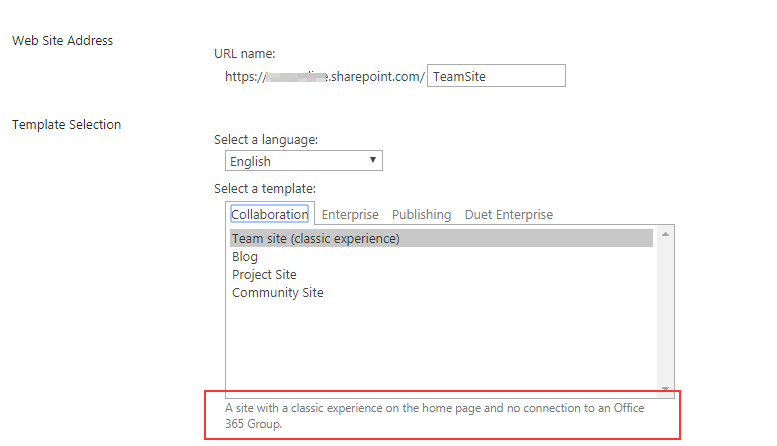This screenshot has height=446, width=777.
Task: Click the Template Selection section heading
Action: pos(66,124)
